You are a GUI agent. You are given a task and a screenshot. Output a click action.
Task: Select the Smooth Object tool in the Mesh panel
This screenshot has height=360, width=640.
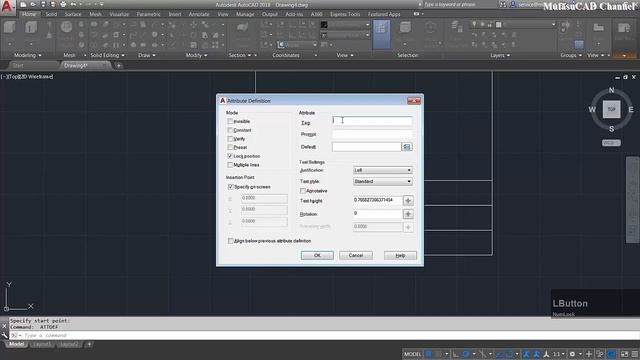click(x=66, y=27)
